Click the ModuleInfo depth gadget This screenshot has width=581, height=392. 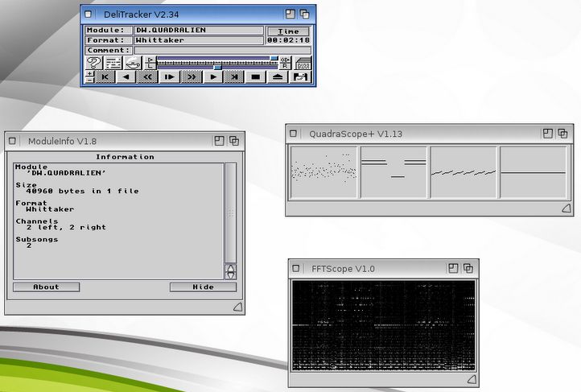point(234,141)
